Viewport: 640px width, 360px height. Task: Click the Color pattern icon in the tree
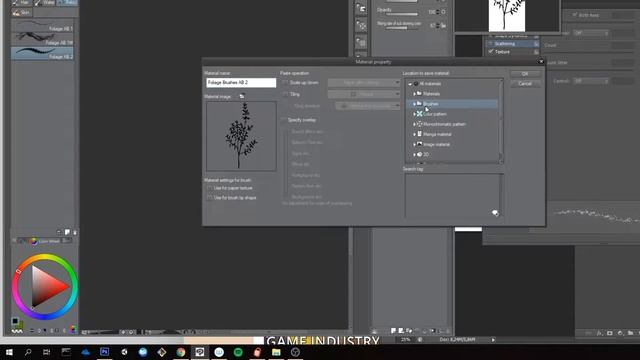pyautogui.click(x=419, y=114)
